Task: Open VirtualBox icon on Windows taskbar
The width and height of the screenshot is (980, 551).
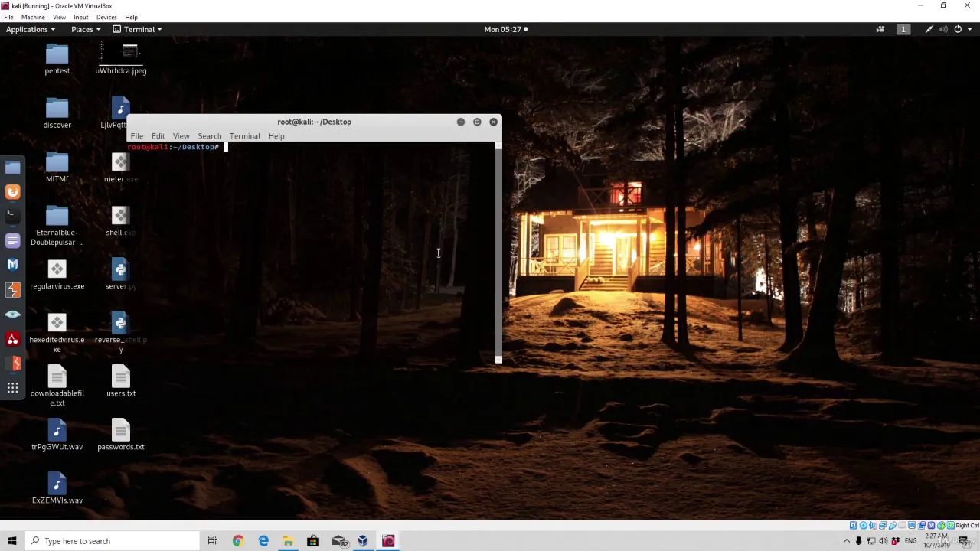Action: click(x=363, y=541)
